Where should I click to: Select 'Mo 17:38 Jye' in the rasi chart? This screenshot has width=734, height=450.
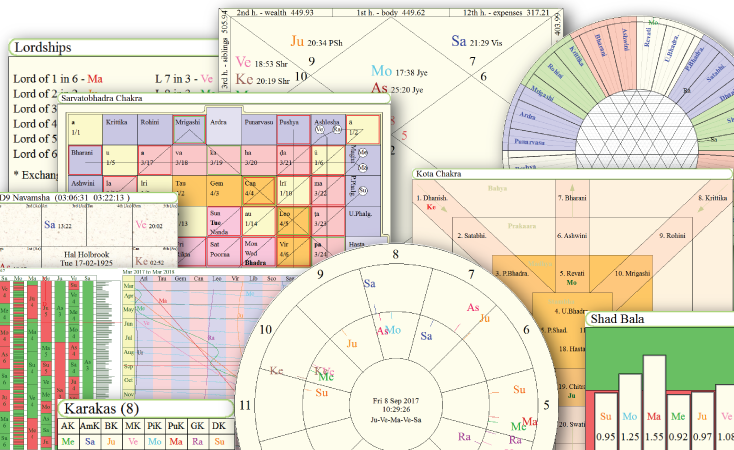pos(399,71)
